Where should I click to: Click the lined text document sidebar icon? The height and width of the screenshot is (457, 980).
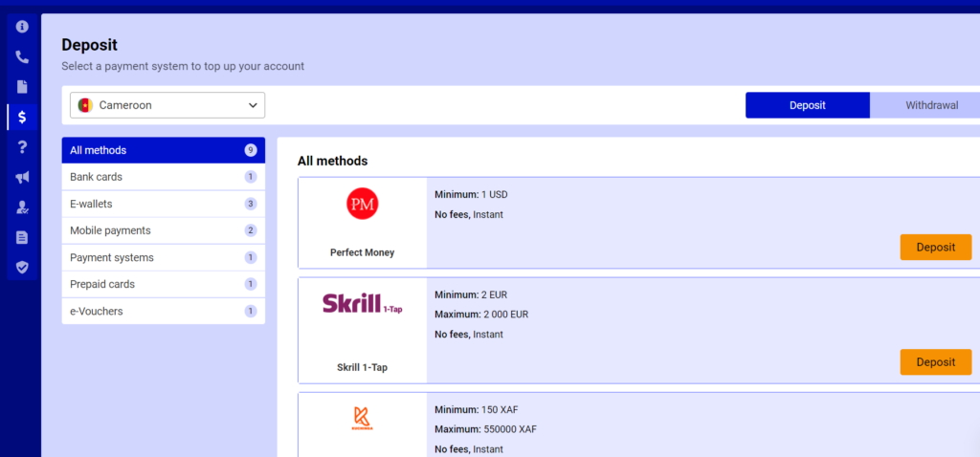(x=22, y=237)
